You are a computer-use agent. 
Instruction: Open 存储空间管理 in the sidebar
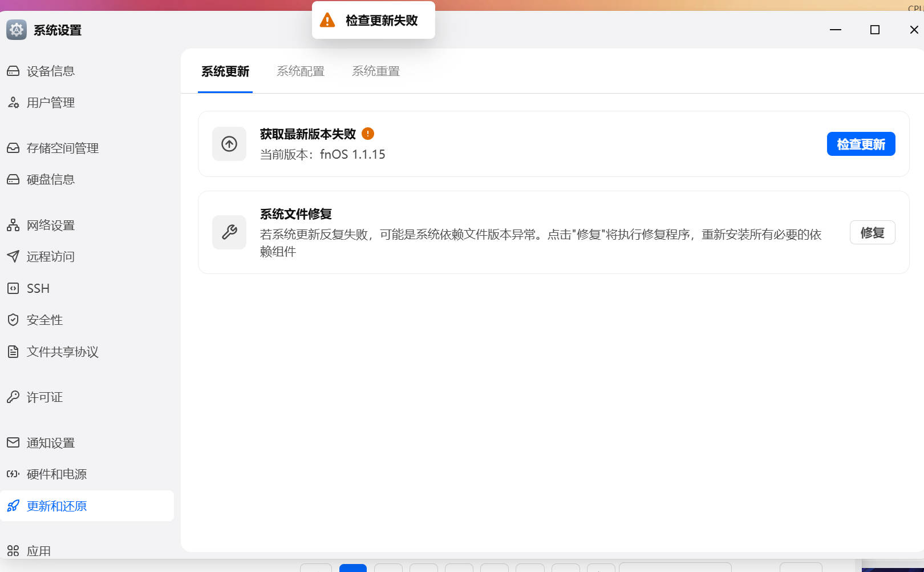[x=63, y=148]
